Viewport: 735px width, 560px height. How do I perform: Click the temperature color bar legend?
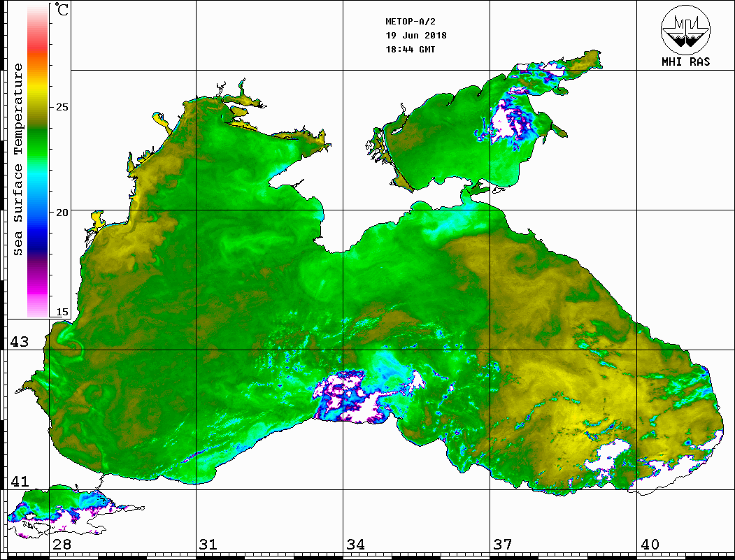click(x=38, y=161)
